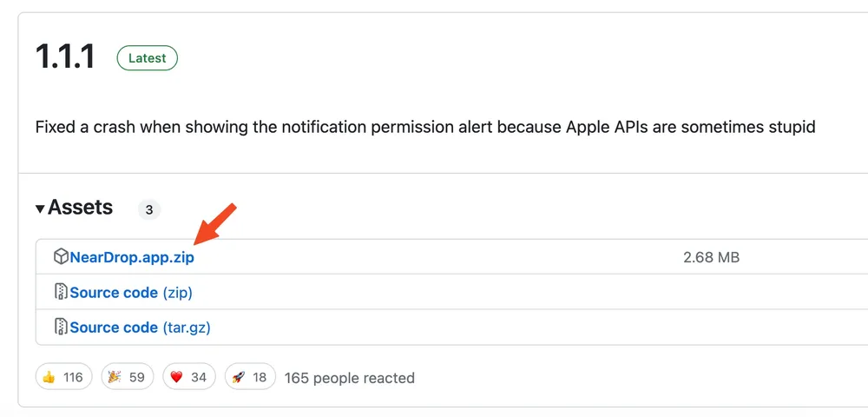This screenshot has height=417, width=868.
Task: Click the rocket emoji icon
Action: pyautogui.click(x=239, y=377)
